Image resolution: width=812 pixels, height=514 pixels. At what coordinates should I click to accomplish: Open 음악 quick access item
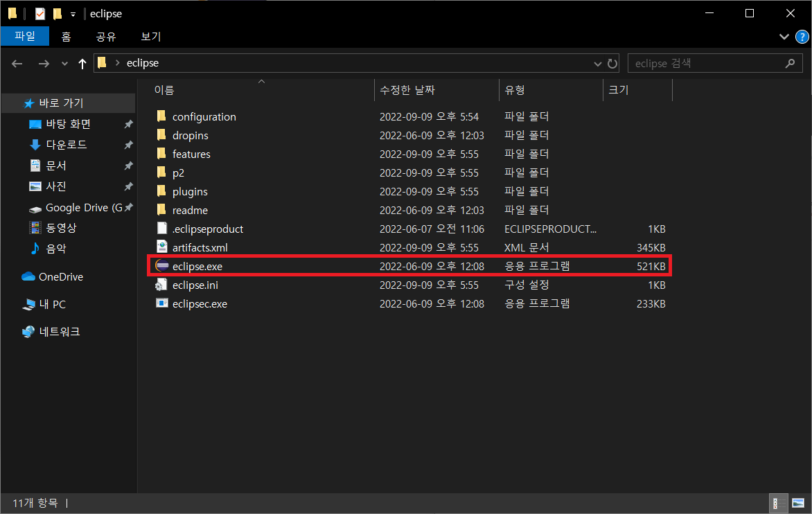pos(48,249)
